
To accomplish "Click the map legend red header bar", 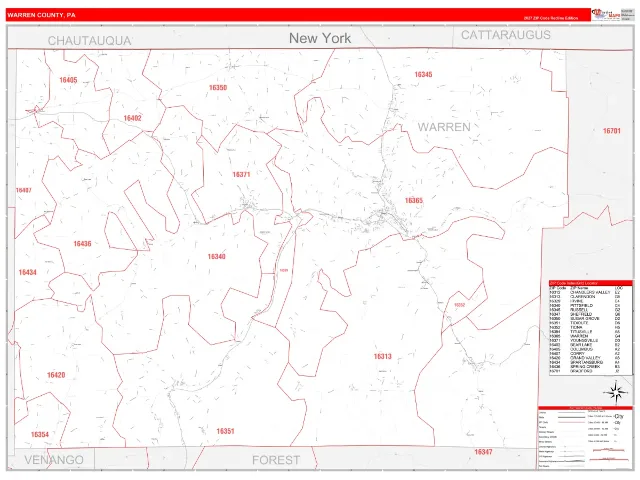I will (x=586, y=408).
